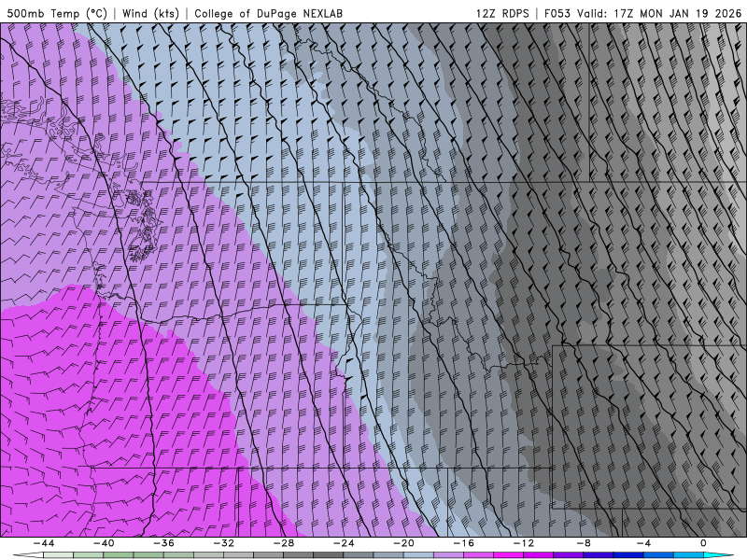This screenshot has height=560, width=747.
Task: Click the -36 colorbar label
Action: 163,543
